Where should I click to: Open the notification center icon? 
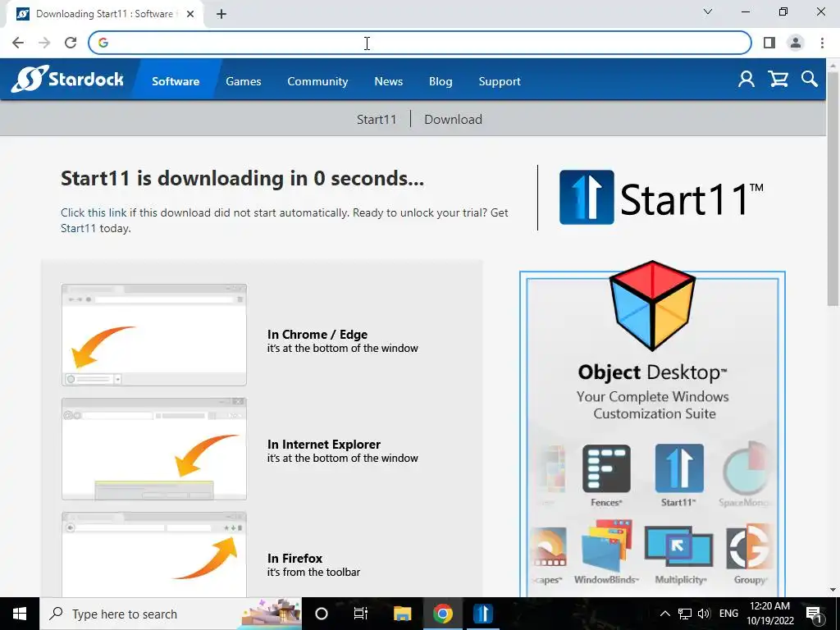click(814, 614)
